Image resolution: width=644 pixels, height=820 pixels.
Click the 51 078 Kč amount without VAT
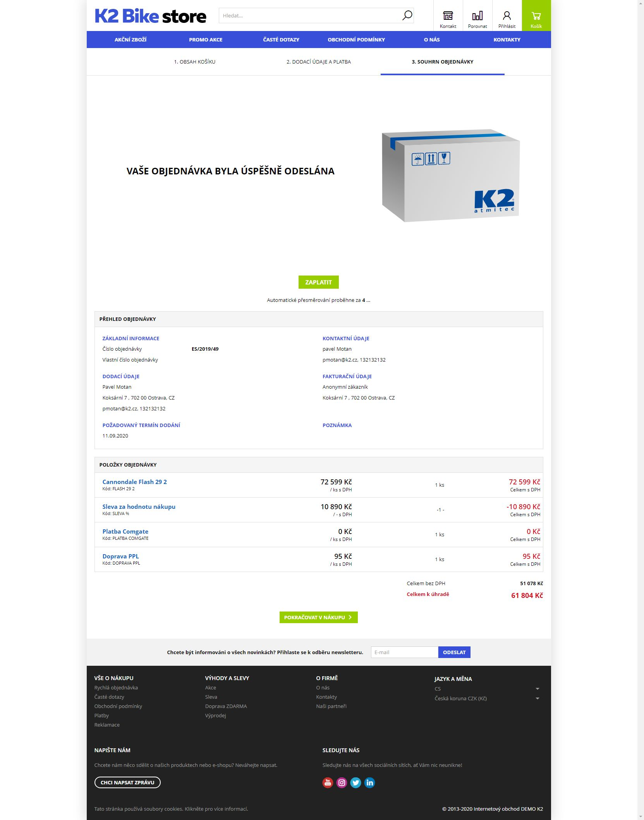point(532,583)
